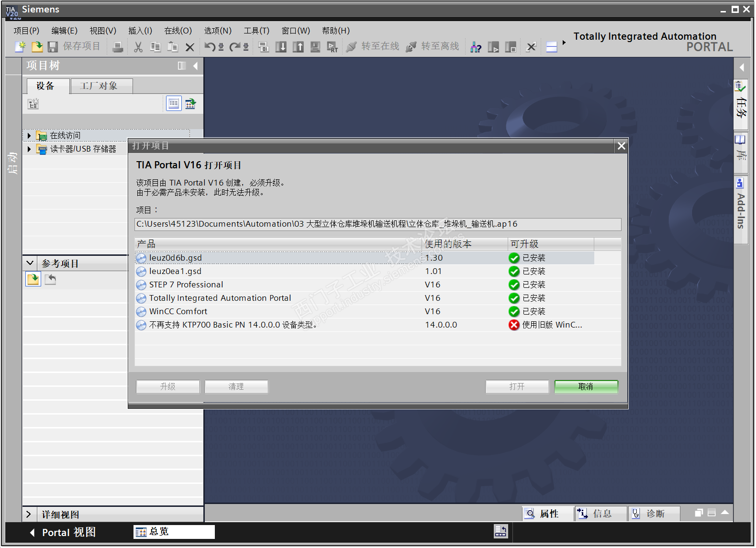
Task: Click the download to device icon
Action: coord(281,47)
